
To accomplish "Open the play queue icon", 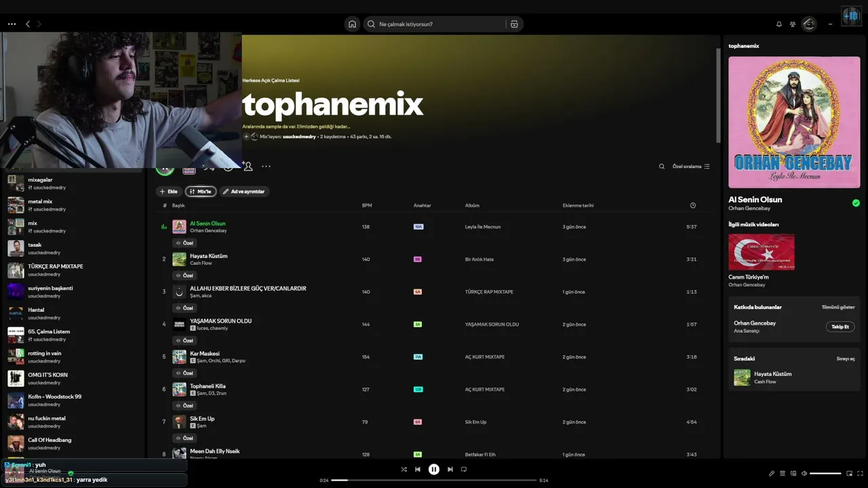I will 783,473.
